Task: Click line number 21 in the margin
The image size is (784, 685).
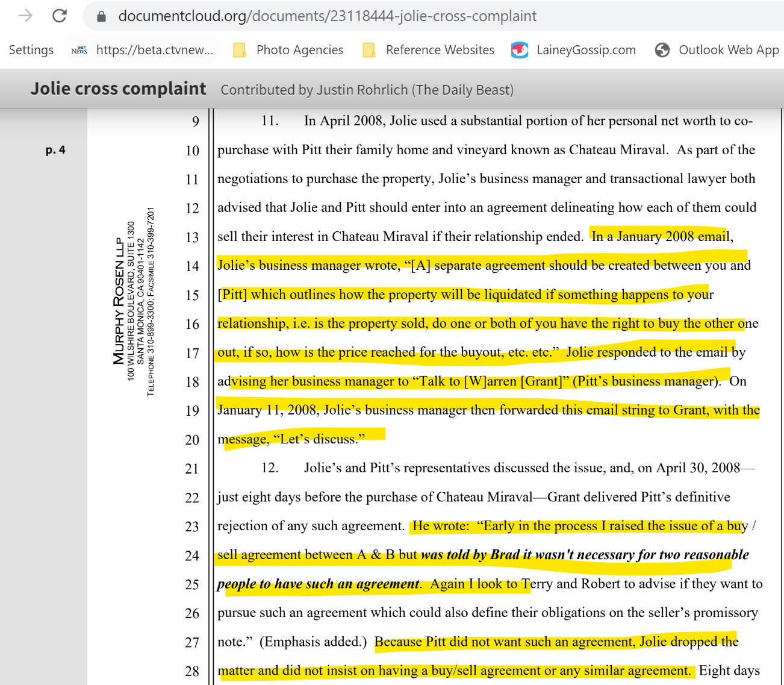Action: click(192, 469)
